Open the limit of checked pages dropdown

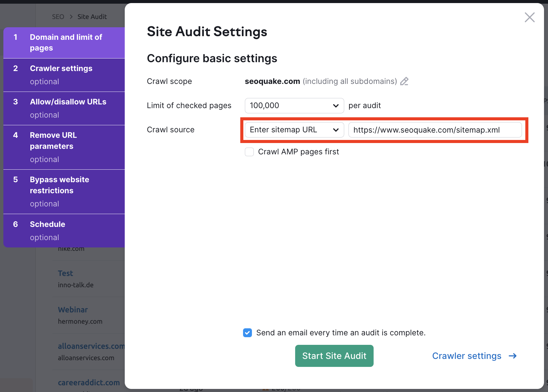(294, 106)
